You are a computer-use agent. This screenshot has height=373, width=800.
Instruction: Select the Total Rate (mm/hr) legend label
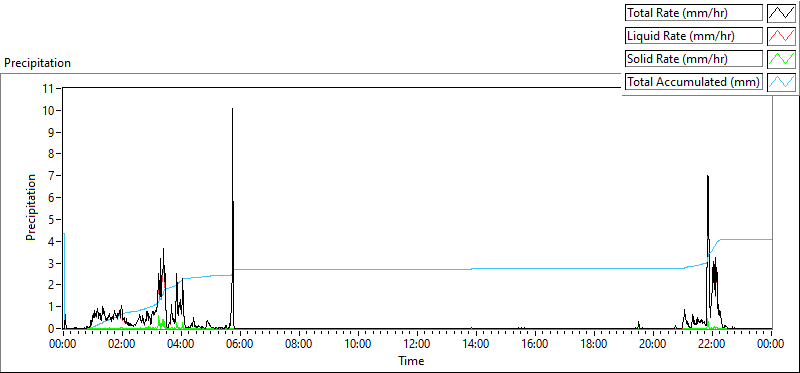point(694,13)
